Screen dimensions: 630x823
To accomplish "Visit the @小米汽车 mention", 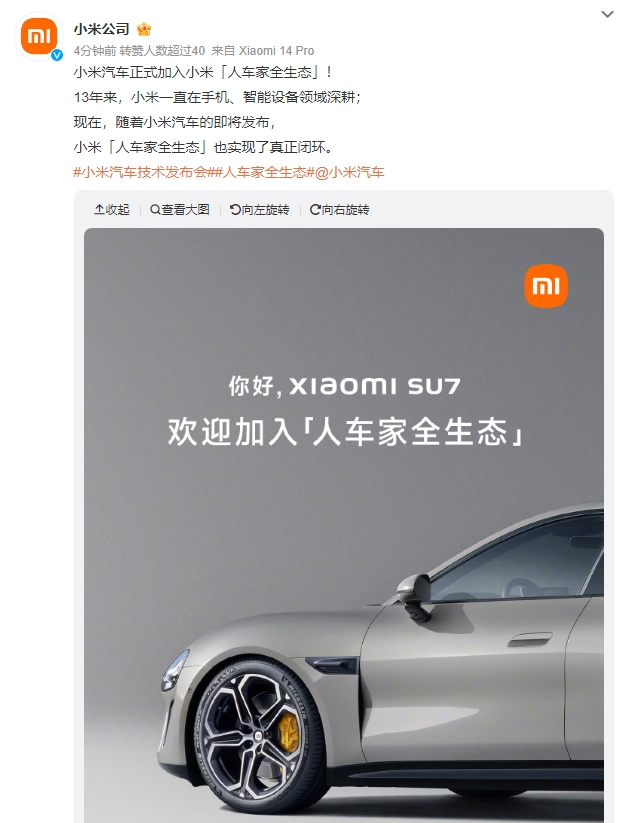I will point(349,172).
